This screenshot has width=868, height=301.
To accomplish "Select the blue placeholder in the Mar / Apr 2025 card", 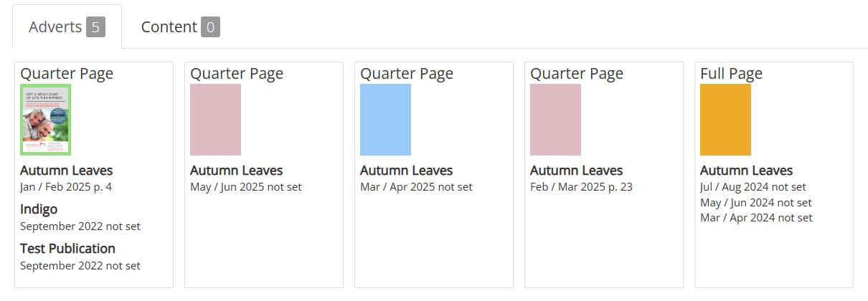I will click(x=385, y=120).
